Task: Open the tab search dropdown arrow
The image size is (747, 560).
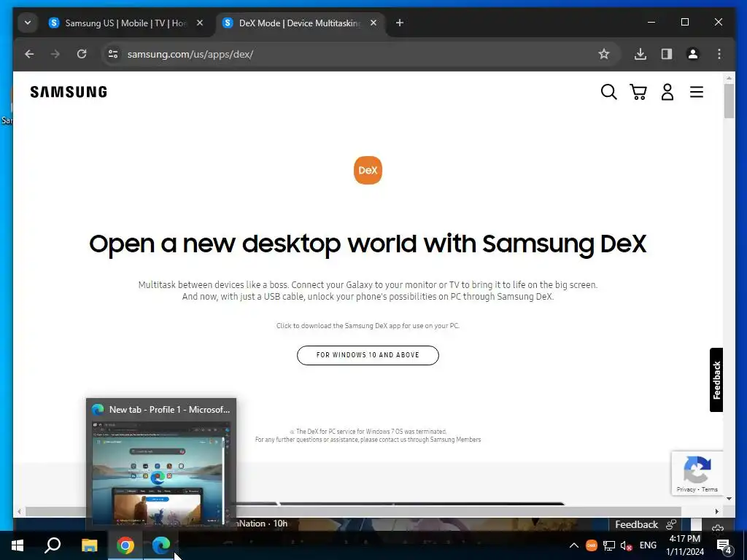Action: tap(28, 23)
